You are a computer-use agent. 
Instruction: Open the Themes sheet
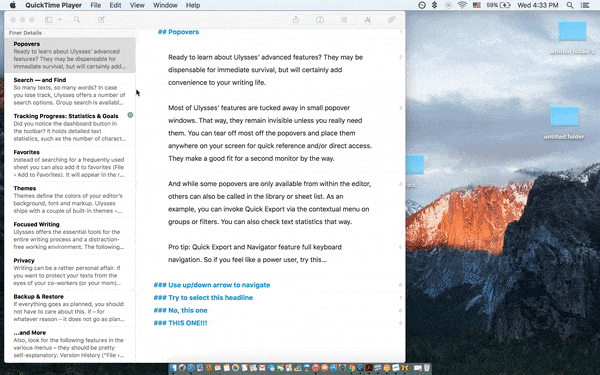(x=70, y=199)
